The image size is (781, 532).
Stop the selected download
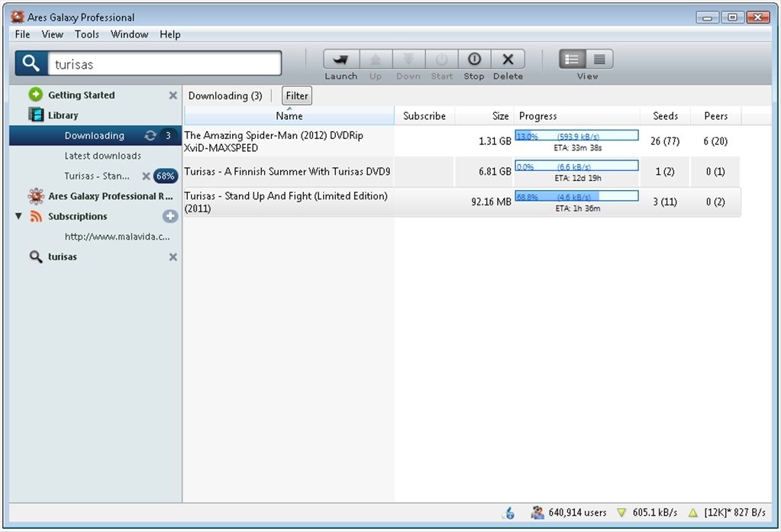tap(474, 60)
